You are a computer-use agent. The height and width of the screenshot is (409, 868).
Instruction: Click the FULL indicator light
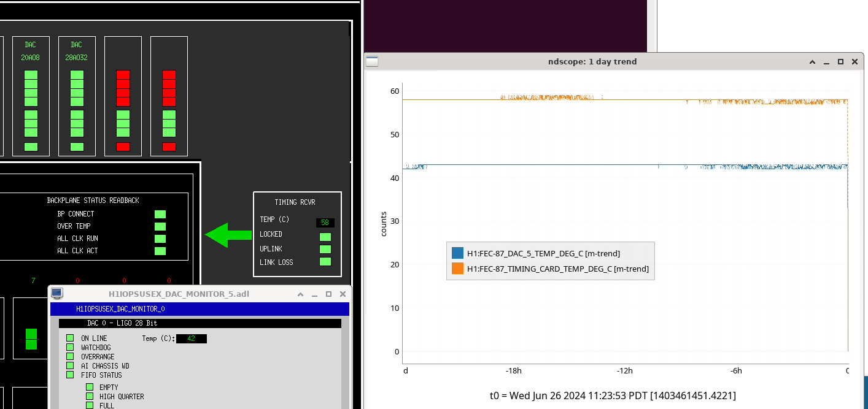[x=90, y=405]
